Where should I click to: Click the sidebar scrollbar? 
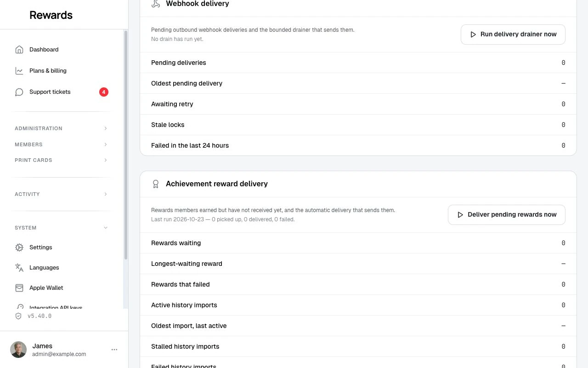coord(126,145)
